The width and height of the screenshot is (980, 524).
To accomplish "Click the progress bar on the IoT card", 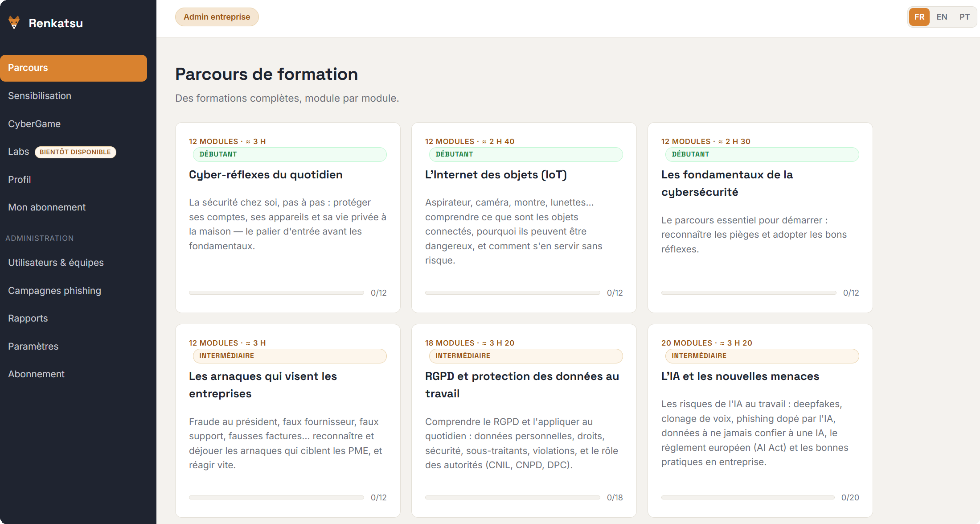I will point(513,293).
